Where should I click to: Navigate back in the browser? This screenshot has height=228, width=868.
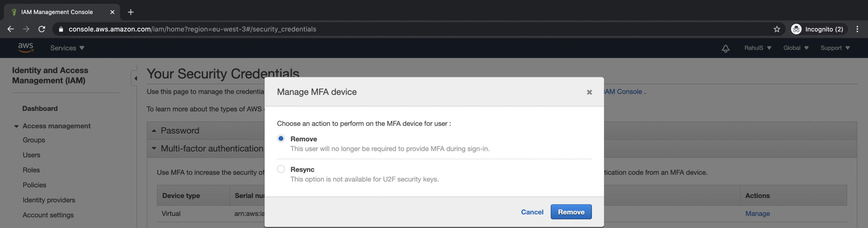(10, 29)
